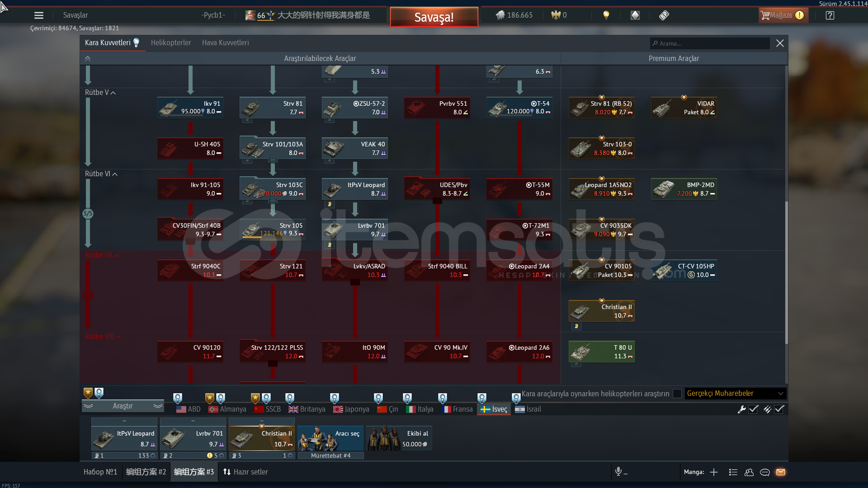Select the Britanya nation tab

pos(307,409)
